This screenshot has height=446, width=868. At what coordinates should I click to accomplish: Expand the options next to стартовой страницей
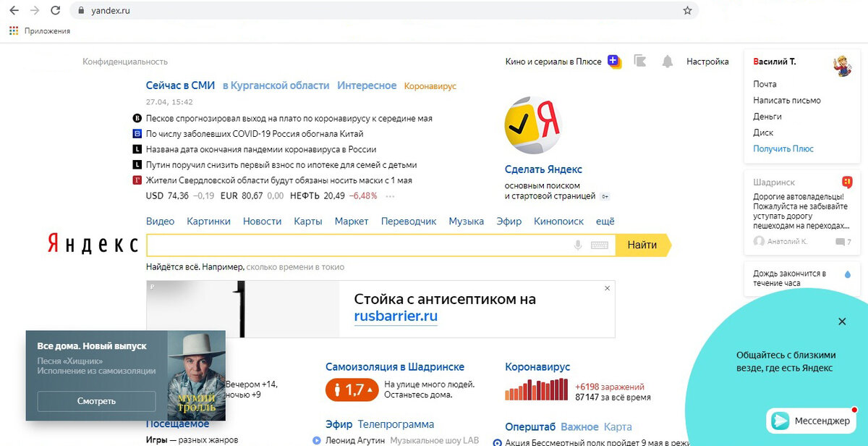(605, 195)
